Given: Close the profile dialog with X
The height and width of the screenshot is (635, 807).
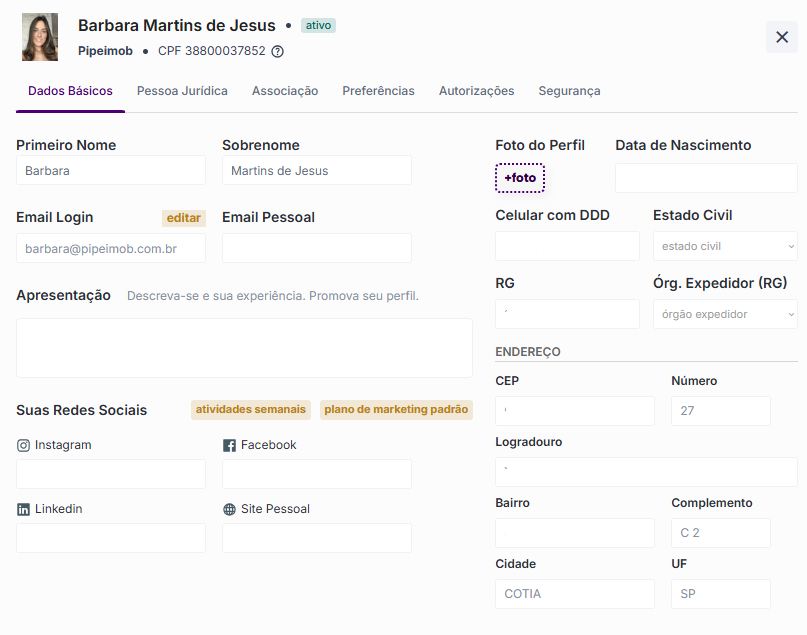Looking at the screenshot, I should 781,37.
